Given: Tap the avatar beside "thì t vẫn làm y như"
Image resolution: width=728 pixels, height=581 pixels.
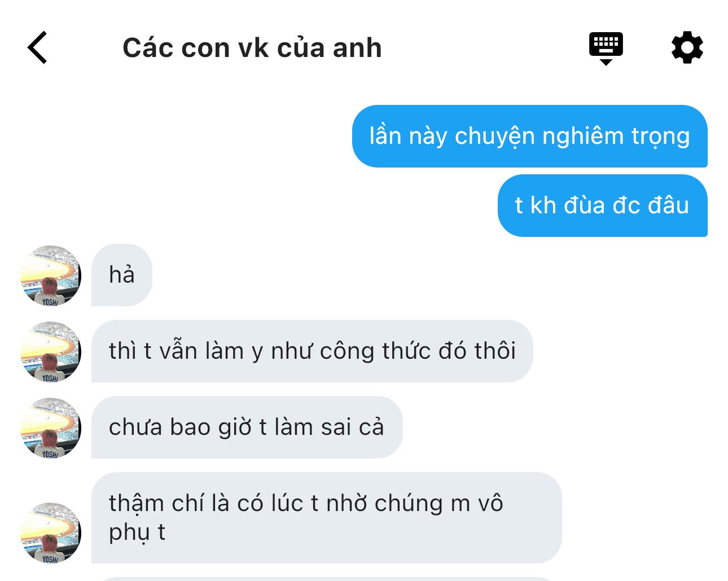Looking at the screenshot, I should click(51, 351).
